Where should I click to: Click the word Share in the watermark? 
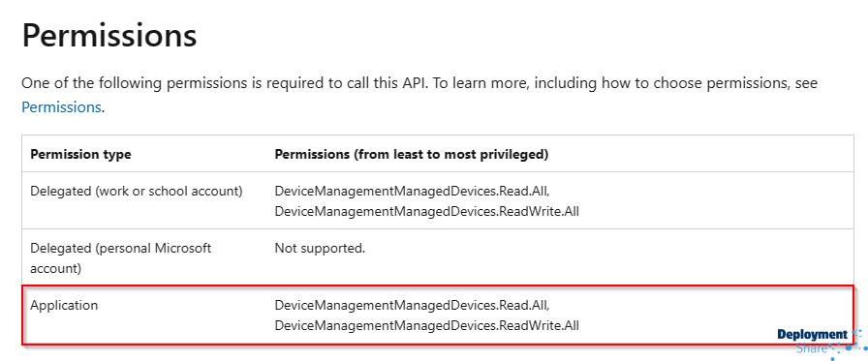click(812, 348)
